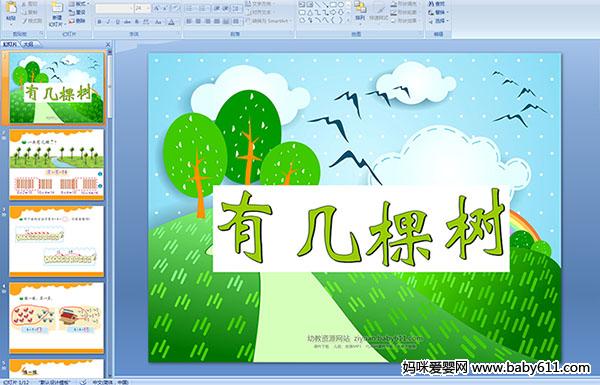This screenshot has width=600, height=385.
Task: Click the slide thumbnail panel scrollbar
Action: (110, 213)
